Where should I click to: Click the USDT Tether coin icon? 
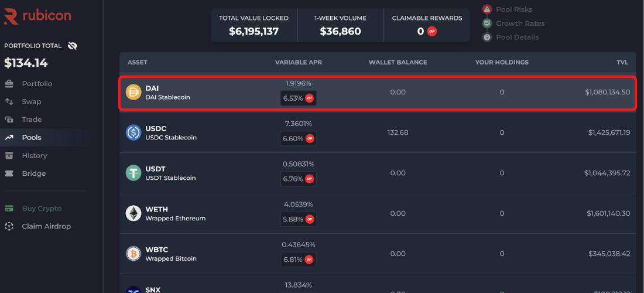click(x=133, y=173)
